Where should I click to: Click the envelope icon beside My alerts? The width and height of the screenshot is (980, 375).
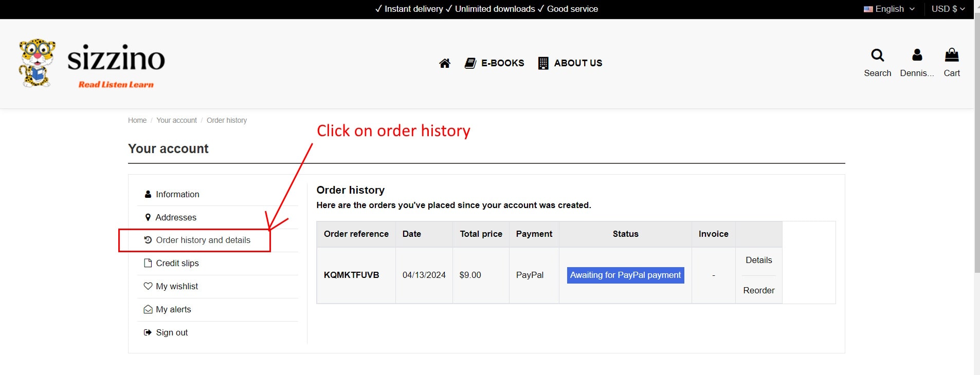click(x=148, y=309)
